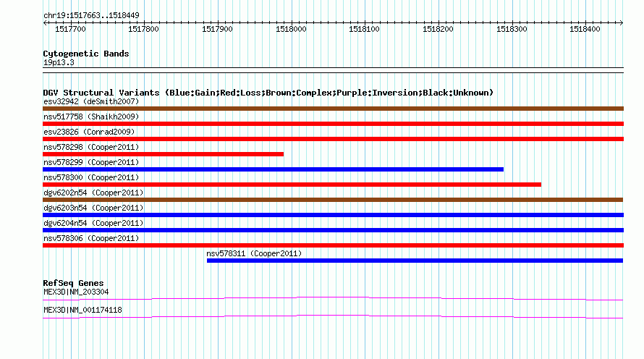
Task: Open variant dgv6204n54 (Cooper2011) label
Action: coord(93,223)
